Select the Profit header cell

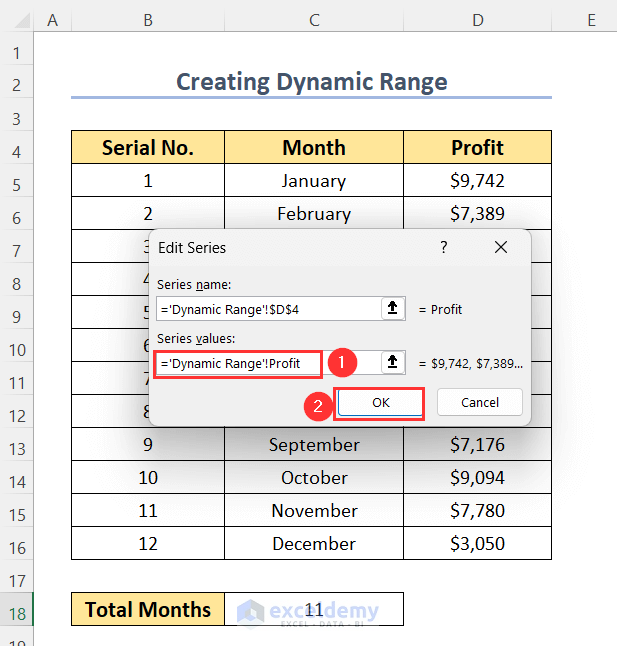coord(478,148)
